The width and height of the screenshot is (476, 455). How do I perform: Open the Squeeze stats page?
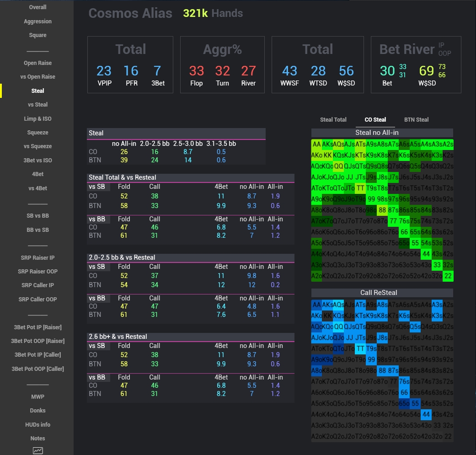37,132
